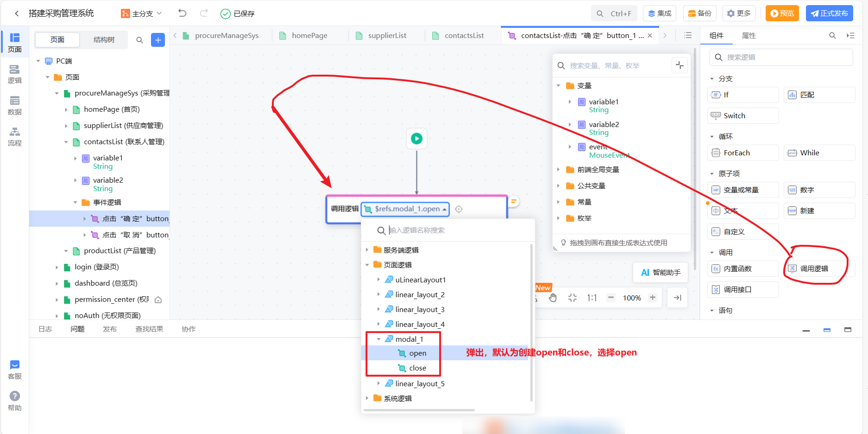Open the 问题 bottom panel tab
868x434 pixels.
coord(77,329)
